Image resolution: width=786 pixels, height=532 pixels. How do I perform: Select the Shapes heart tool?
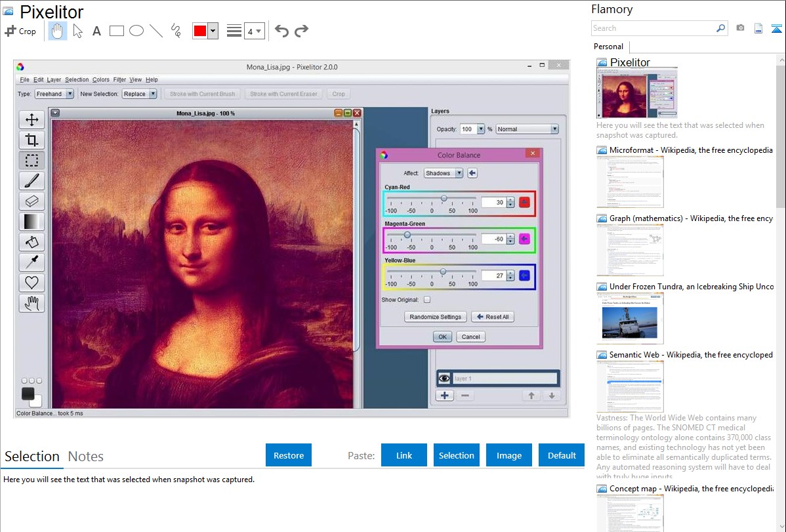(x=31, y=283)
